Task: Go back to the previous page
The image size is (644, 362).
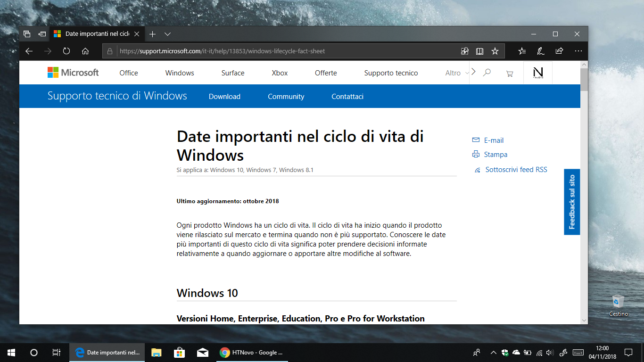Action: pos(29,51)
